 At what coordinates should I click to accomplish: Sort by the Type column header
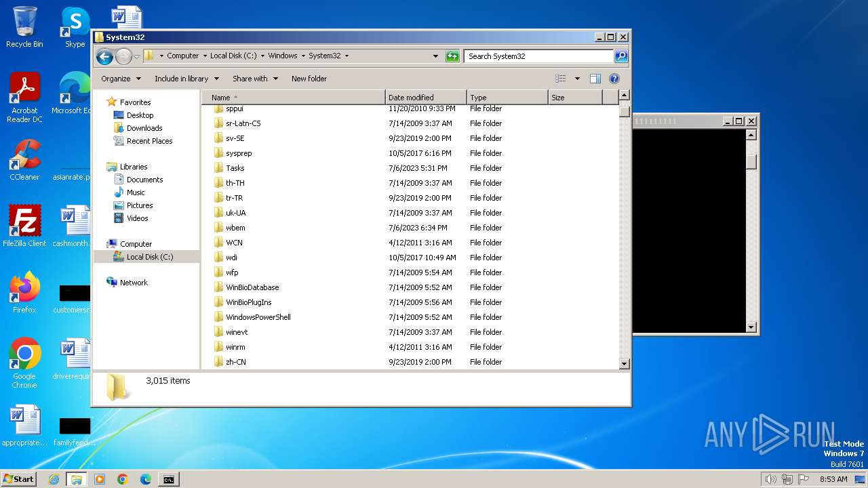coord(507,98)
